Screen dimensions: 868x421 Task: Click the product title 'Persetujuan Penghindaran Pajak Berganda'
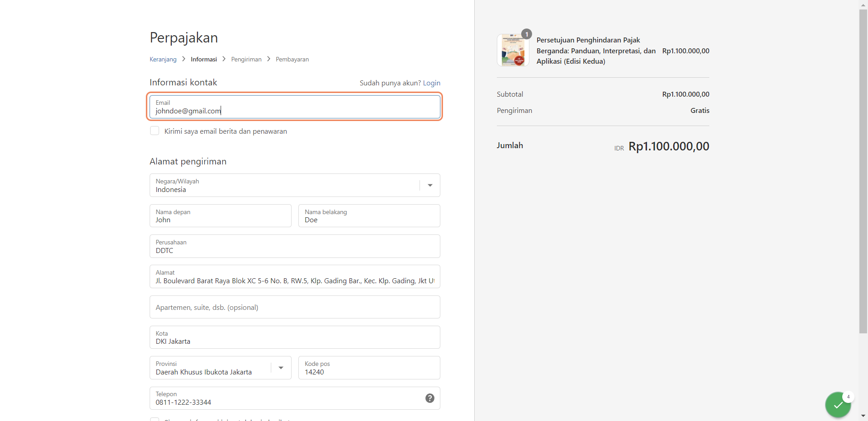(x=596, y=51)
